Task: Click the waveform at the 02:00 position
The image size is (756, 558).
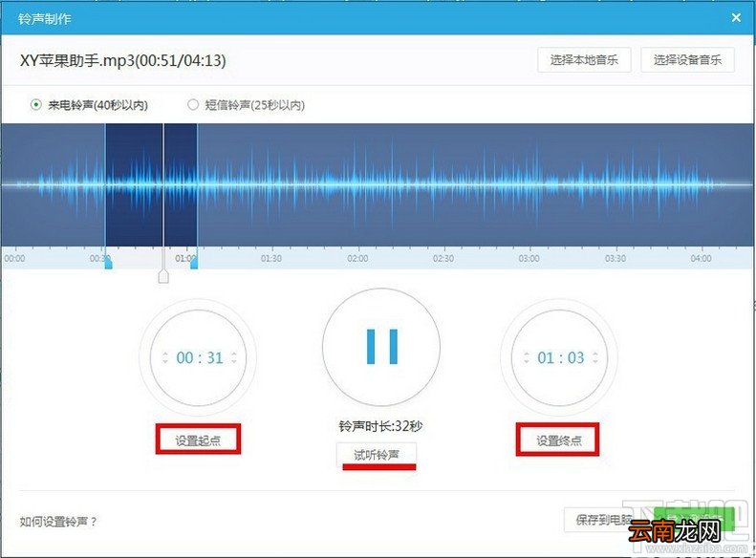Action: (357, 184)
